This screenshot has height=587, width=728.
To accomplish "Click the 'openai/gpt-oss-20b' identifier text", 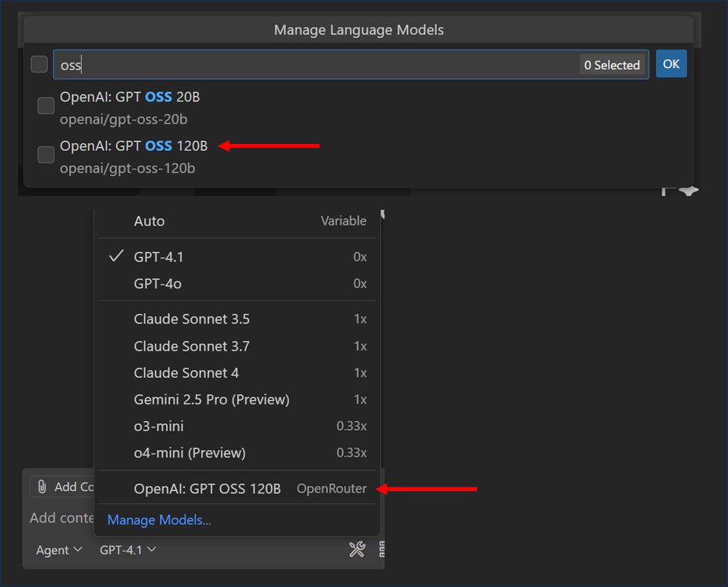I will click(124, 120).
